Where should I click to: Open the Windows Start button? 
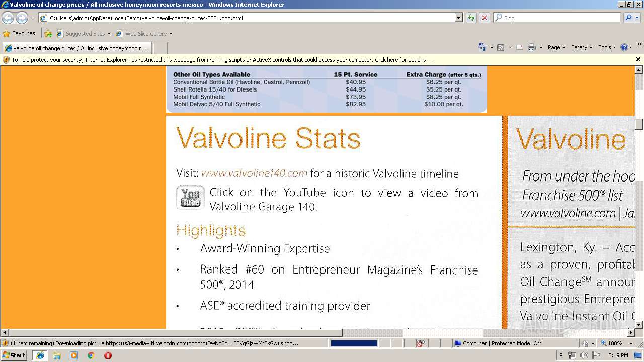point(14,355)
